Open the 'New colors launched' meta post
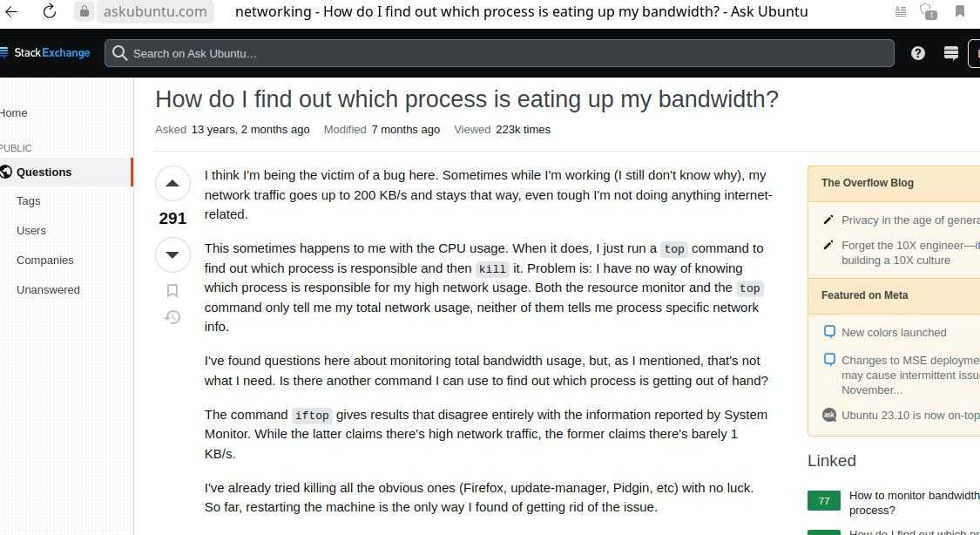This screenshot has height=535, width=980. pyautogui.click(x=894, y=332)
